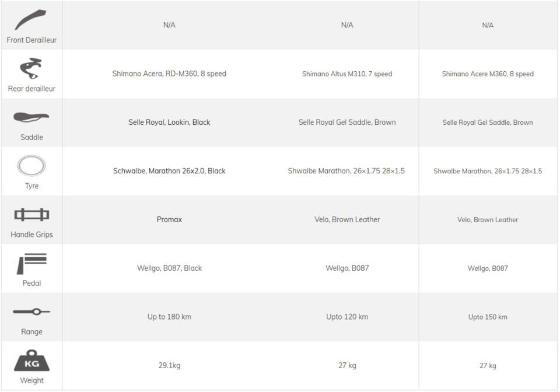Click the 29.1kg weight value
The height and width of the screenshot is (392, 560).
169,366
